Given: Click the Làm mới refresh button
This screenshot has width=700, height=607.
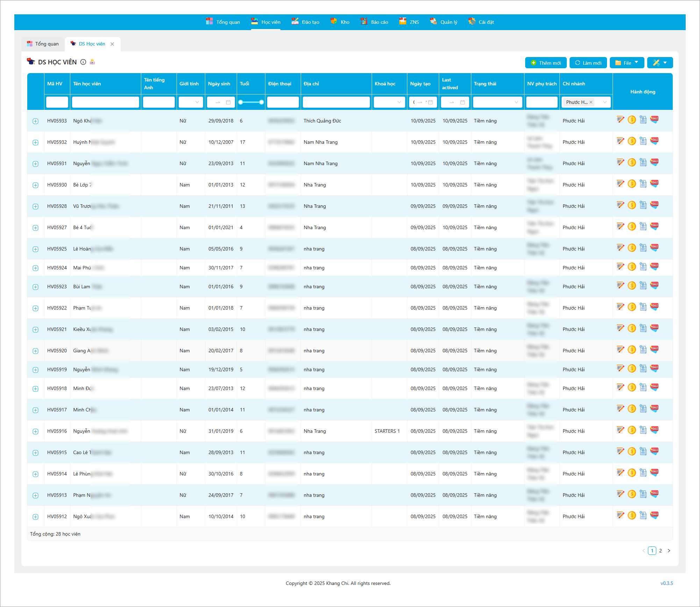Looking at the screenshot, I should point(588,63).
